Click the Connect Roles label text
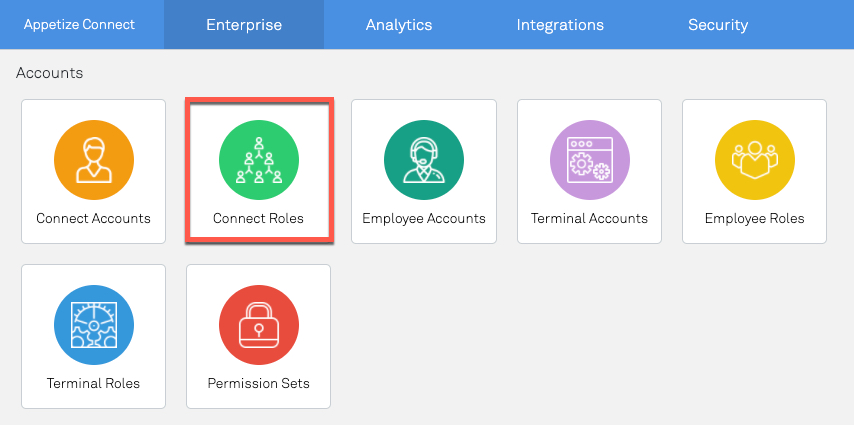 [258, 218]
